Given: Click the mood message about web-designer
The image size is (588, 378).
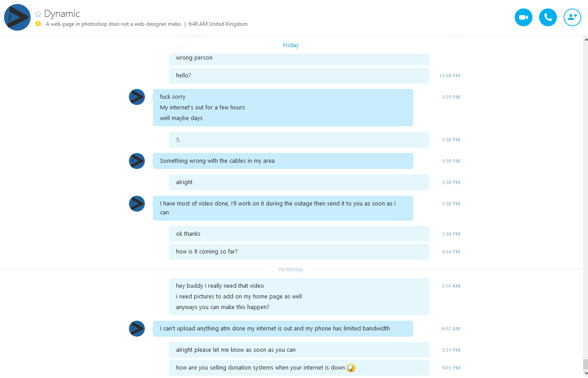Looking at the screenshot, I should [114, 24].
